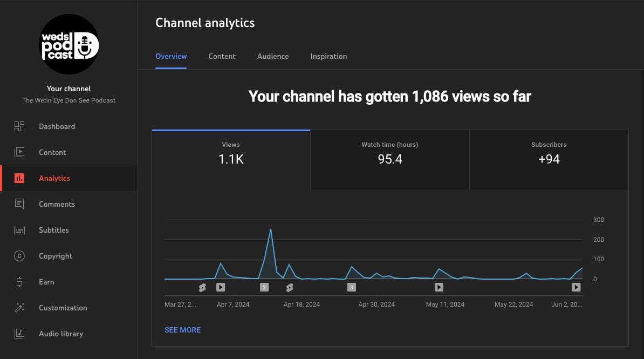The width and height of the screenshot is (644, 359).
Task: Select the Subscribers +94 card
Action: click(549, 160)
